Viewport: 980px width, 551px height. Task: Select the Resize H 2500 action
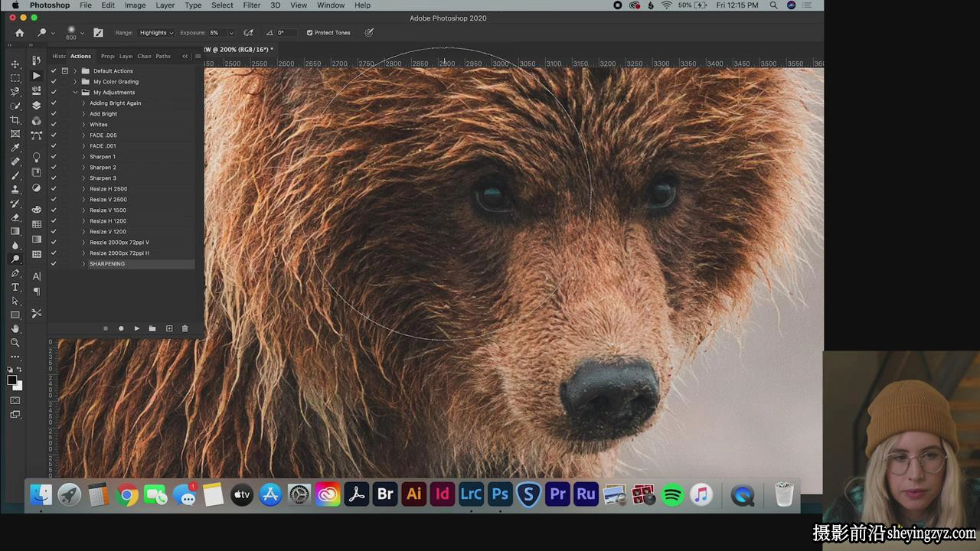tap(109, 188)
